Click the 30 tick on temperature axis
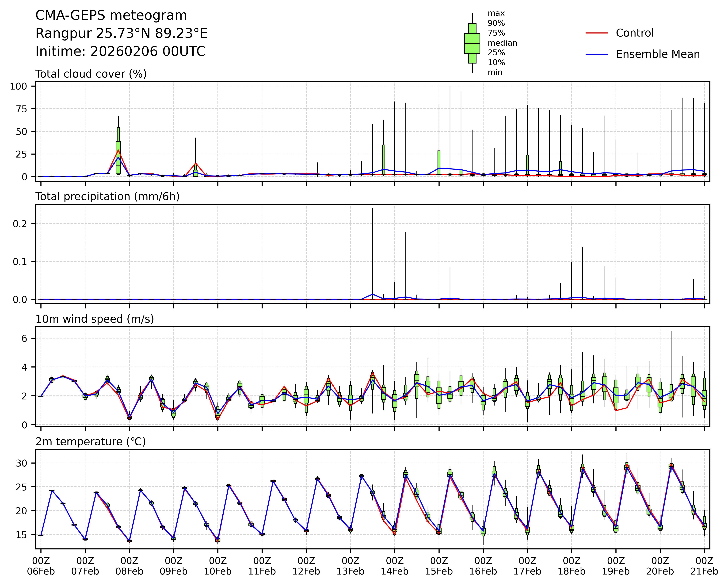Image resolution: width=728 pixels, height=586 pixels. tap(21, 463)
